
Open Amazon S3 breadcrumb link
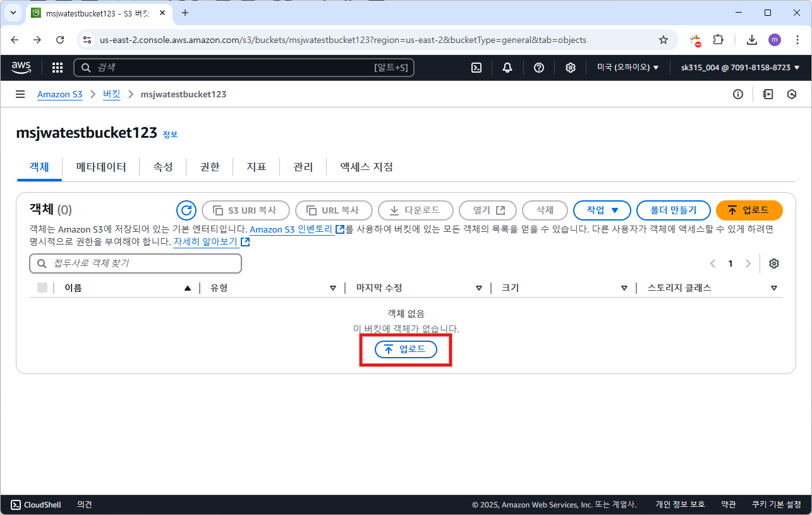coord(60,94)
